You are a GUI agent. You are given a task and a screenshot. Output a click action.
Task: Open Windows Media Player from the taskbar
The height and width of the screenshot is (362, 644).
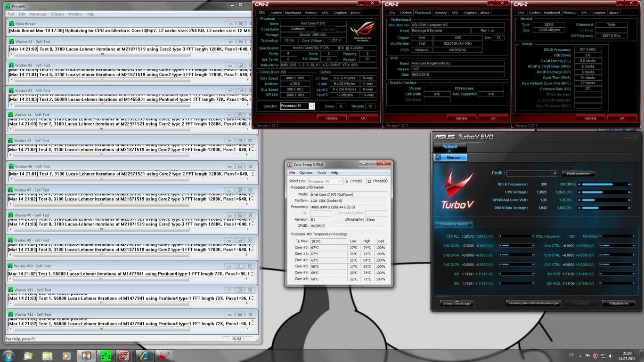66,355
